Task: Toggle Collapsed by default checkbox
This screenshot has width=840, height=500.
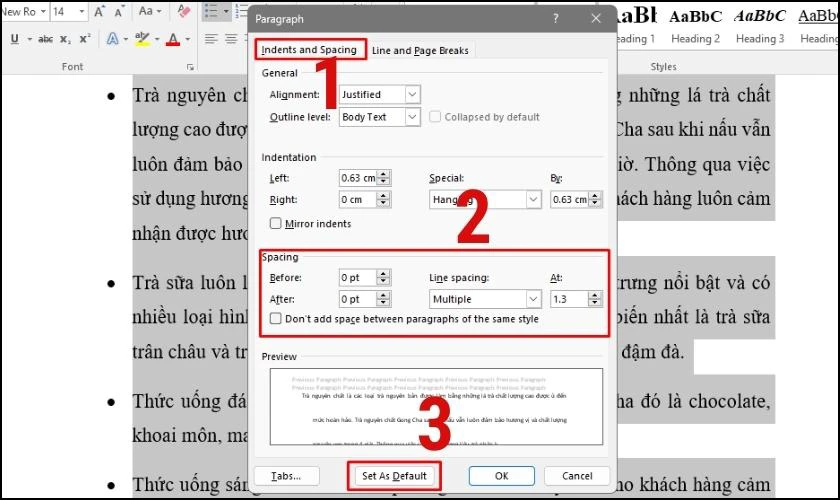Action: tap(435, 117)
